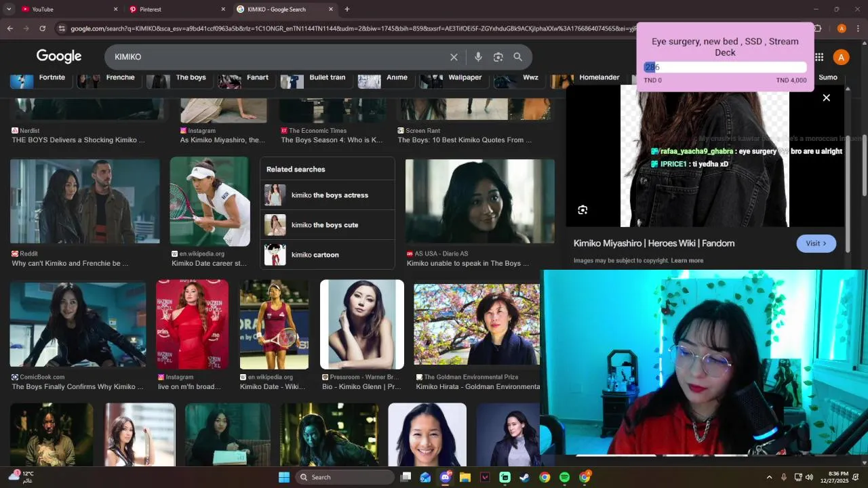The width and height of the screenshot is (868, 488).
Task: Launch Outlook from the taskbar
Action: click(x=425, y=477)
